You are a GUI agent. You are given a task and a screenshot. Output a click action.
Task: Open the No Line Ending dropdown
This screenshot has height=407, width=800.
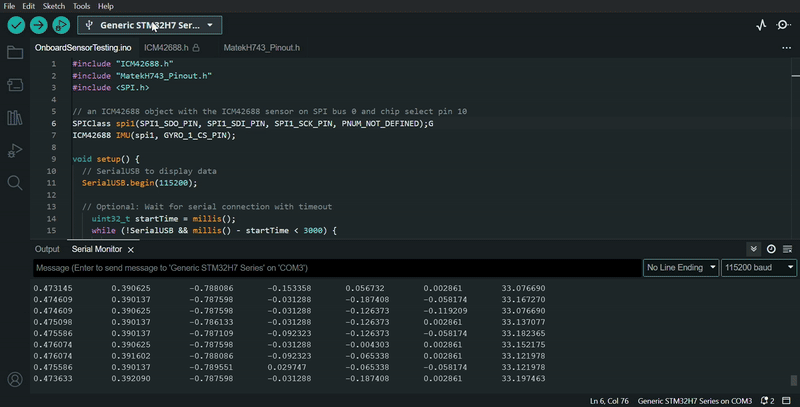click(x=681, y=268)
